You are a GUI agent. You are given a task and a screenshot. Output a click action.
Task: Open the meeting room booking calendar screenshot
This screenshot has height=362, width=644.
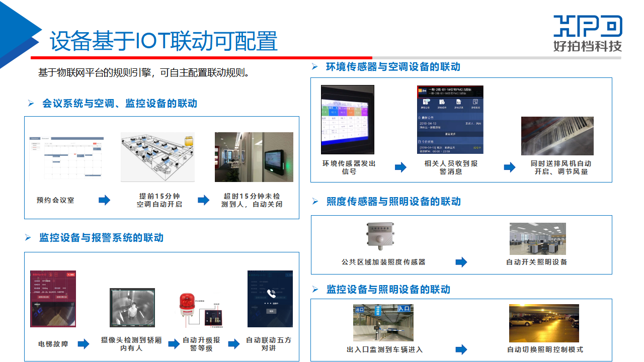66,158
